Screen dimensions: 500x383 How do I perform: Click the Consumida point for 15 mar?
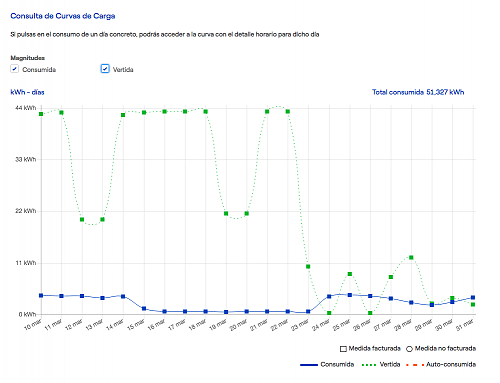[144, 308]
